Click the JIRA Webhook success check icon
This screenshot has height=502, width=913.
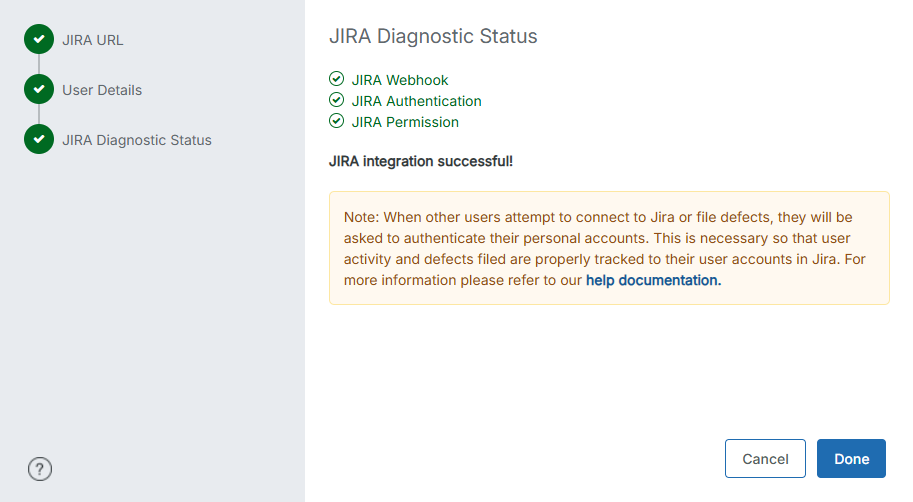click(337, 79)
